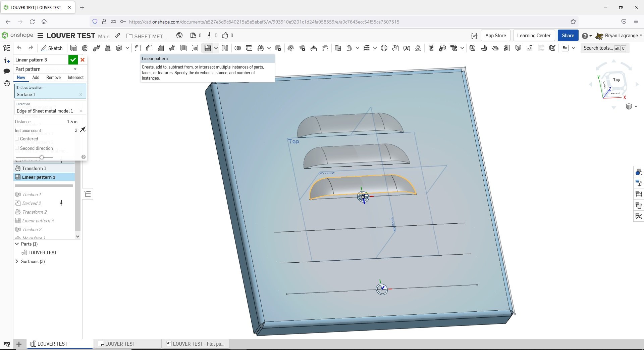644x350 pixels.
Task: Select the Chamfer tool icon
Action: click(x=149, y=48)
